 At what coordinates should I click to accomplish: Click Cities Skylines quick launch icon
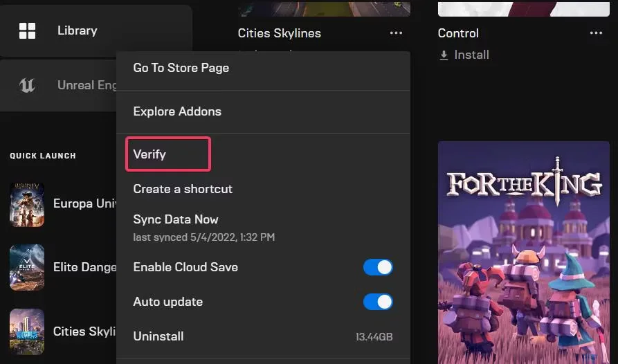tap(27, 331)
